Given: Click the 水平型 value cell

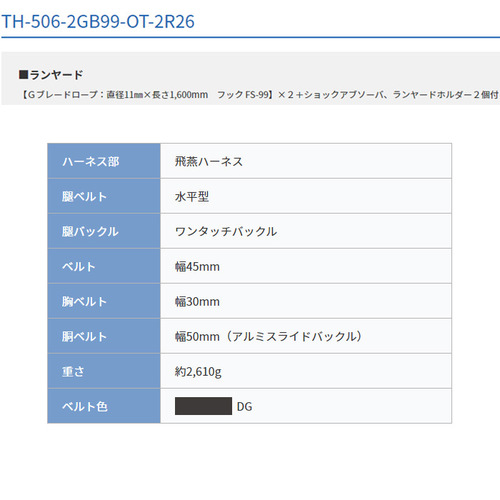Looking at the screenshot, I should (x=306, y=197).
